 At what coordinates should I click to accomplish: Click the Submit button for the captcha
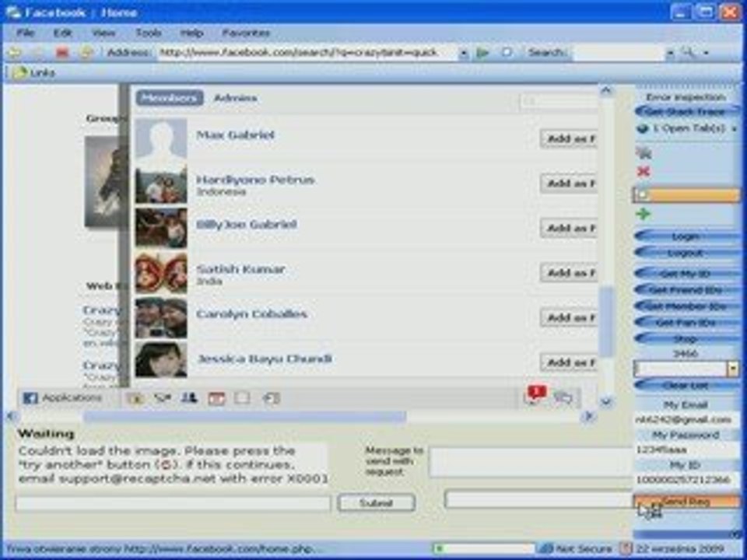[376, 503]
